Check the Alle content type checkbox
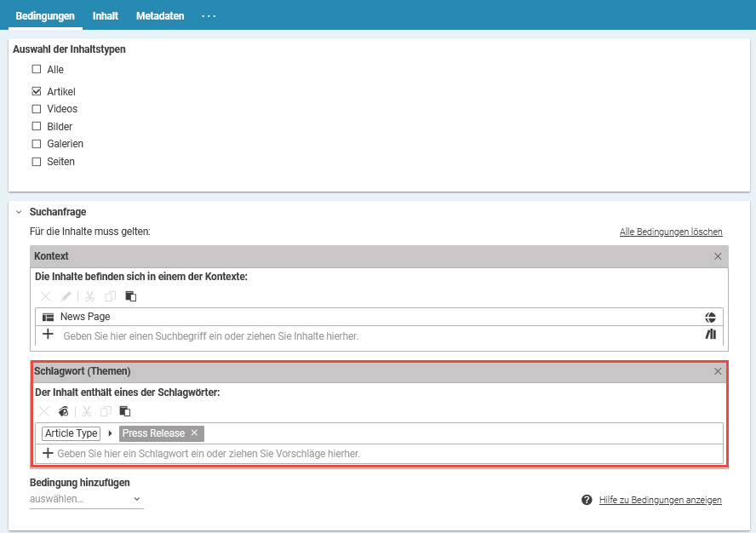756x533 pixels. pos(37,70)
